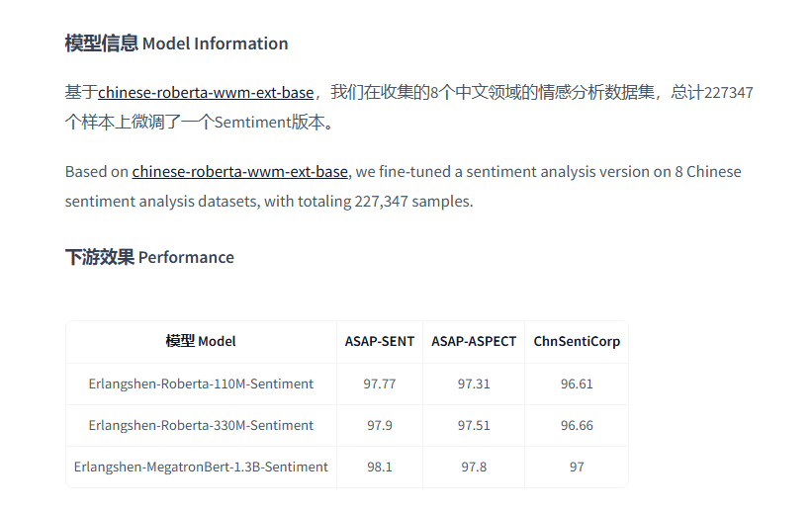812x511 pixels.
Task: Click the 97.9 score cell
Action: 380,425
